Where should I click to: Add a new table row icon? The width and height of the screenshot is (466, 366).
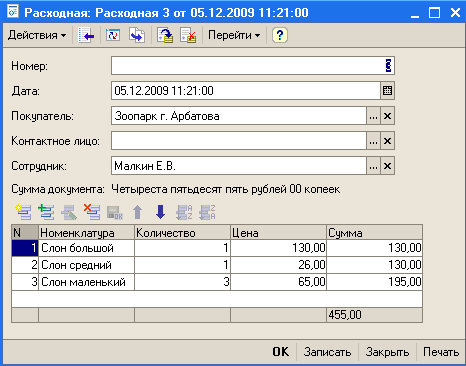pos(23,212)
